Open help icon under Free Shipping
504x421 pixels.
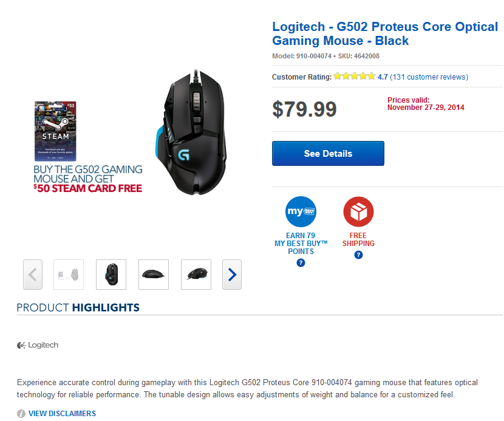click(358, 255)
